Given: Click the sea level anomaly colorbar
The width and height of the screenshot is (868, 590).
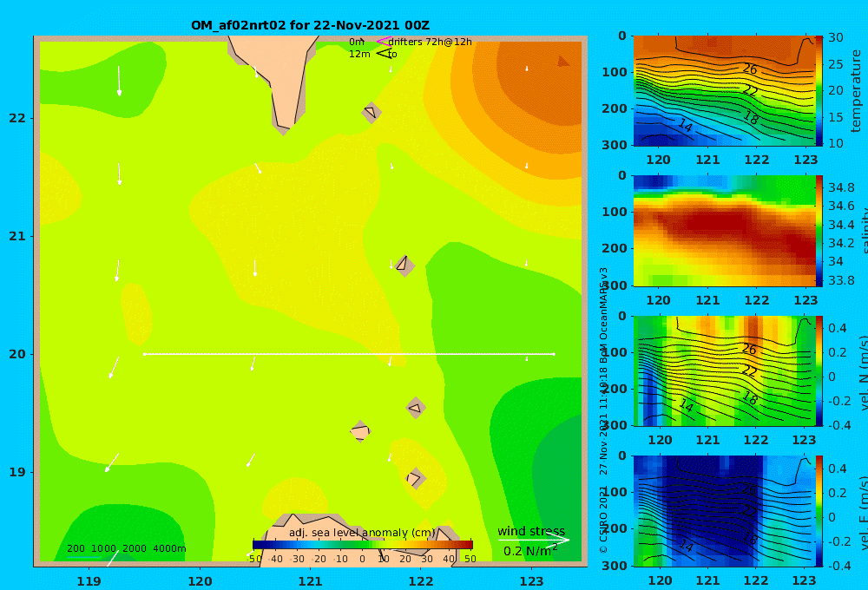Looking at the screenshot, I should 363,544.
